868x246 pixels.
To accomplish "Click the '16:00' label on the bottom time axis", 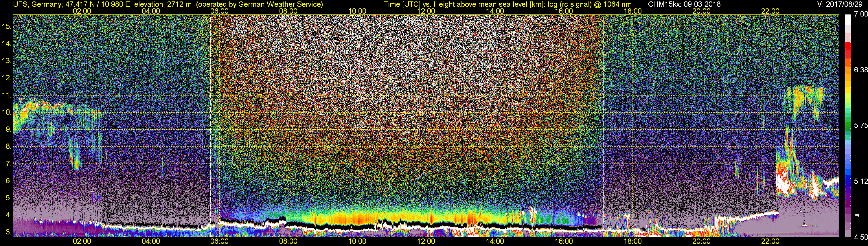I will 564,241.
